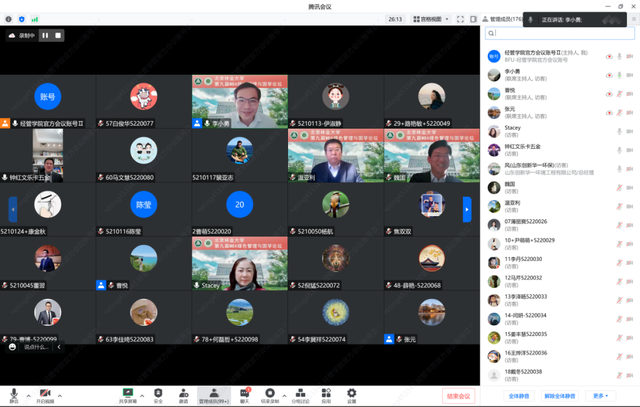Toggle the side panel layout icon

tap(473, 19)
